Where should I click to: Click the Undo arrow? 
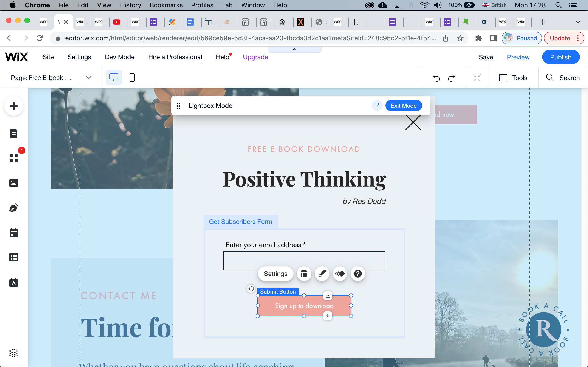pyautogui.click(x=436, y=78)
